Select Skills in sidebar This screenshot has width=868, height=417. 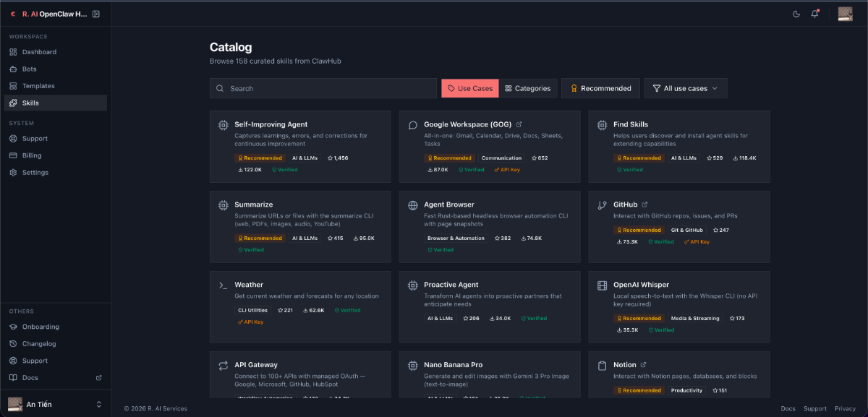tap(56, 103)
